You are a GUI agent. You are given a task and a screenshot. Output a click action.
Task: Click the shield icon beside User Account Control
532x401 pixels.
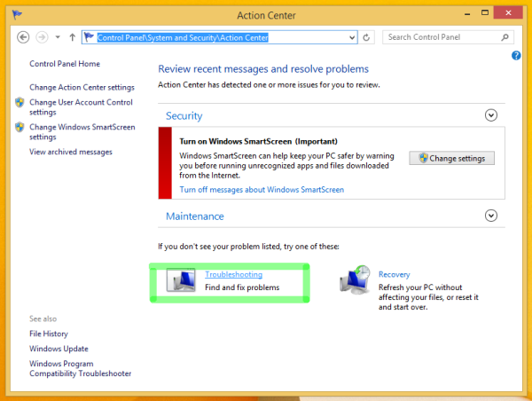click(x=20, y=102)
